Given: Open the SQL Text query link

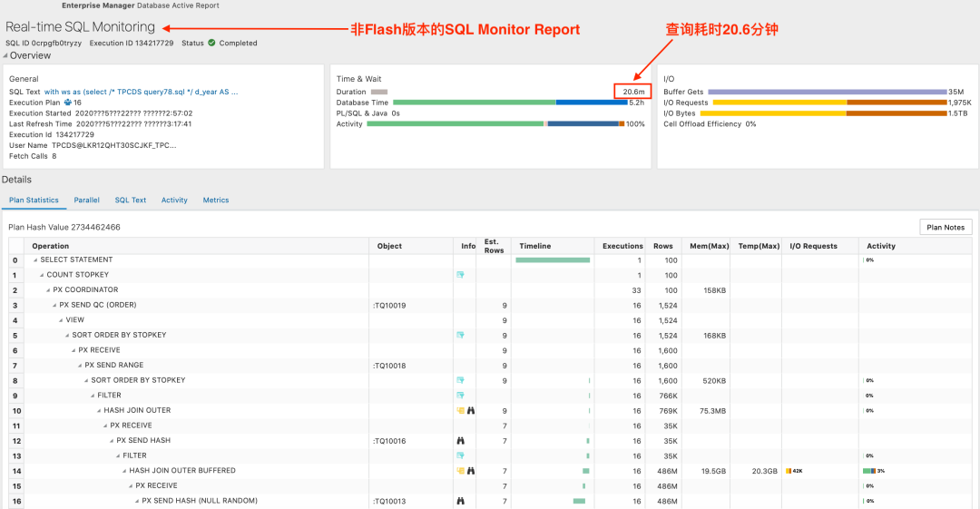Looking at the screenshot, I should [x=141, y=92].
